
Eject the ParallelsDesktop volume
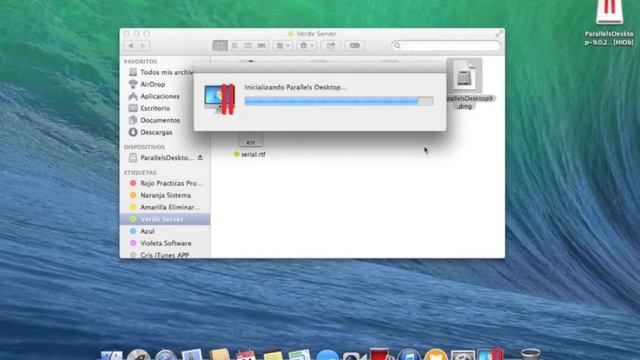pos(200,157)
